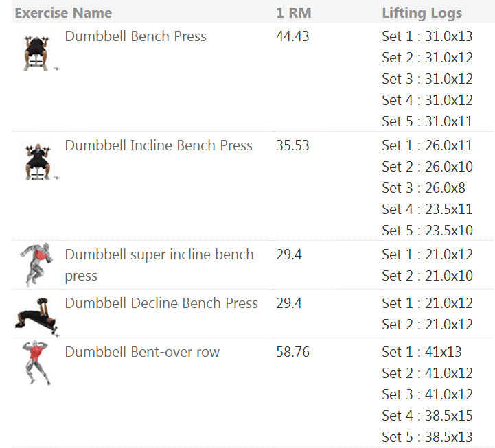Click the Dumbbell Decline Bench Press image
The height and width of the screenshot is (448, 495).
tap(37, 317)
